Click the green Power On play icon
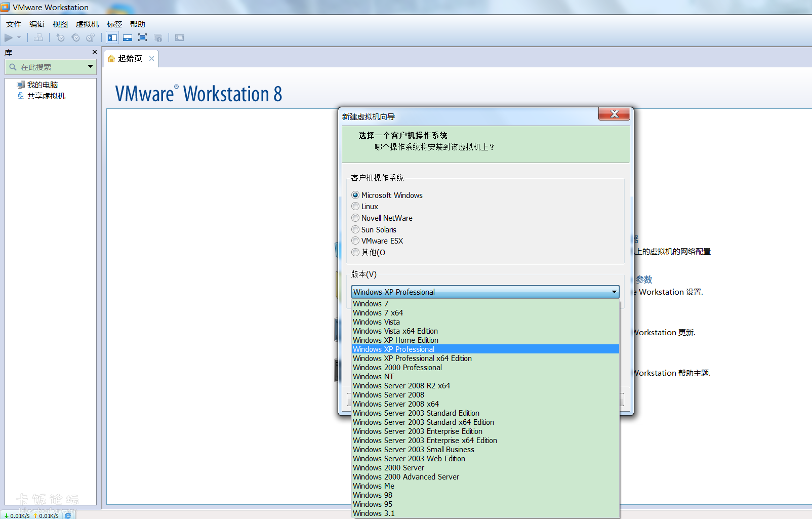The width and height of the screenshot is (812, 519). [x=9, y=37]
